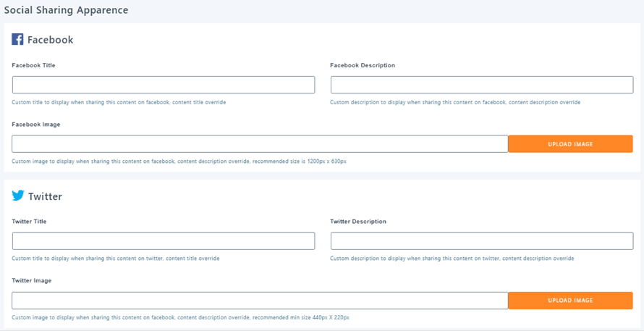Click the Twitter Description label
644x331 pixels.
[x=358, y=222]
